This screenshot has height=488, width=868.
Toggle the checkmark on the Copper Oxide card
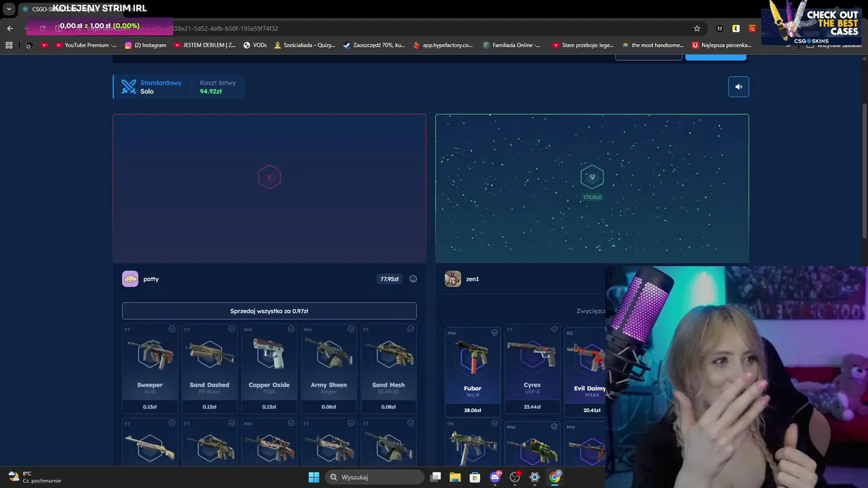tap(291, 329)
